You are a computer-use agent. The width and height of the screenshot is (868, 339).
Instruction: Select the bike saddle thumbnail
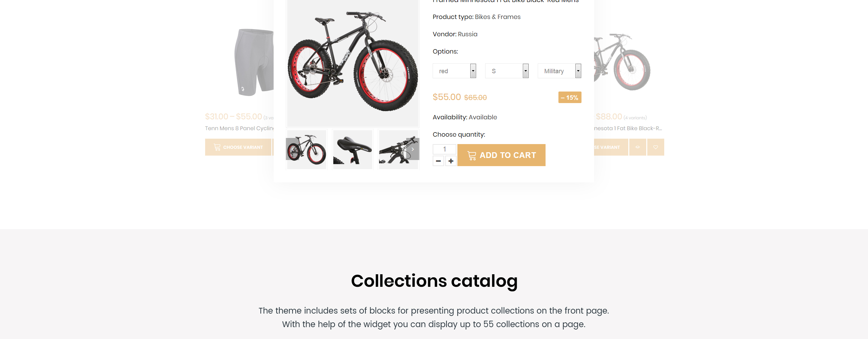click(353, 149)
